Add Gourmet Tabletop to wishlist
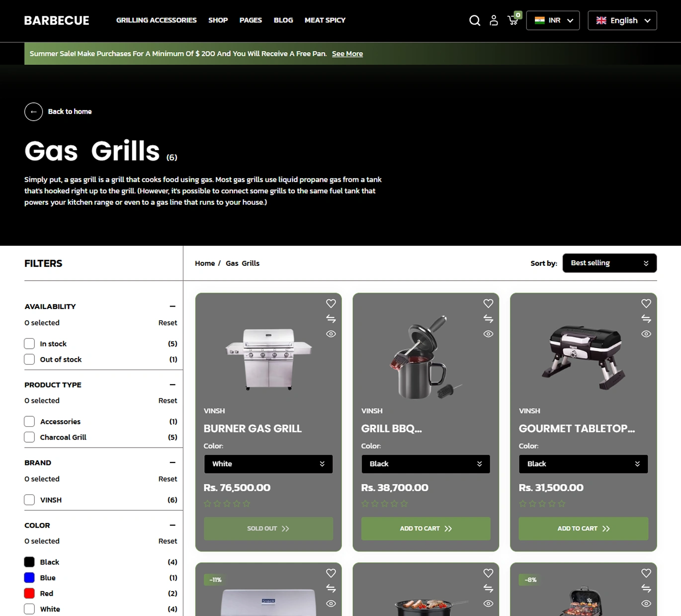Viewport: 681px width, 616px height. click(646, 304)
